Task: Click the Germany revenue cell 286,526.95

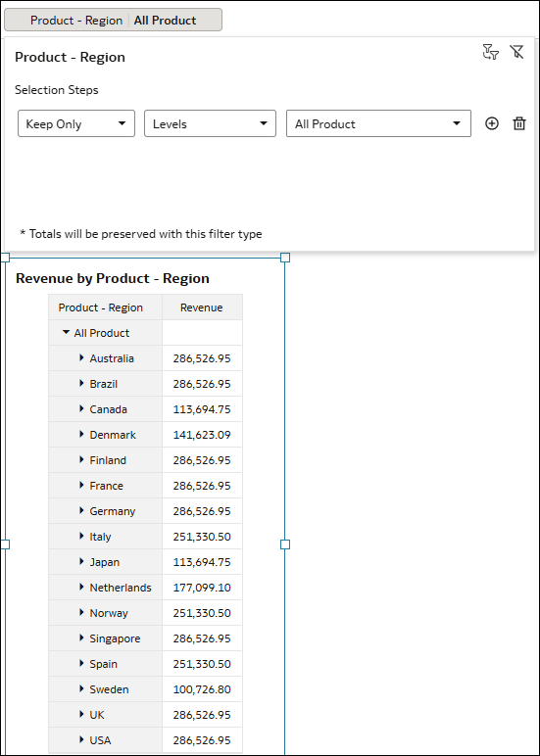Action: coord(202,511)
